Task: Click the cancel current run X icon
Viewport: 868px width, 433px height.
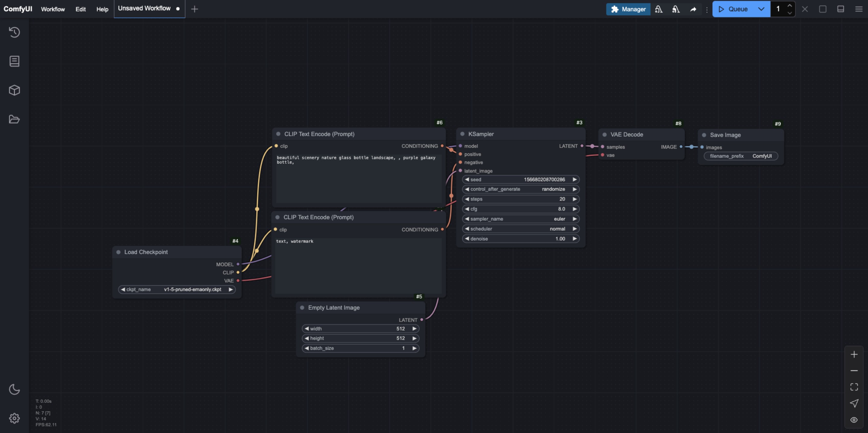Action: [x=805, y=9]
